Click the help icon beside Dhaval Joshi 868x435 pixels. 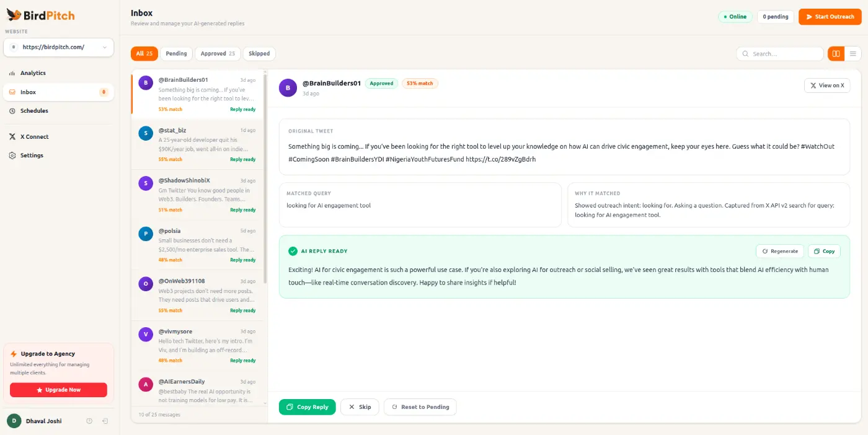[x=89, y=421]
